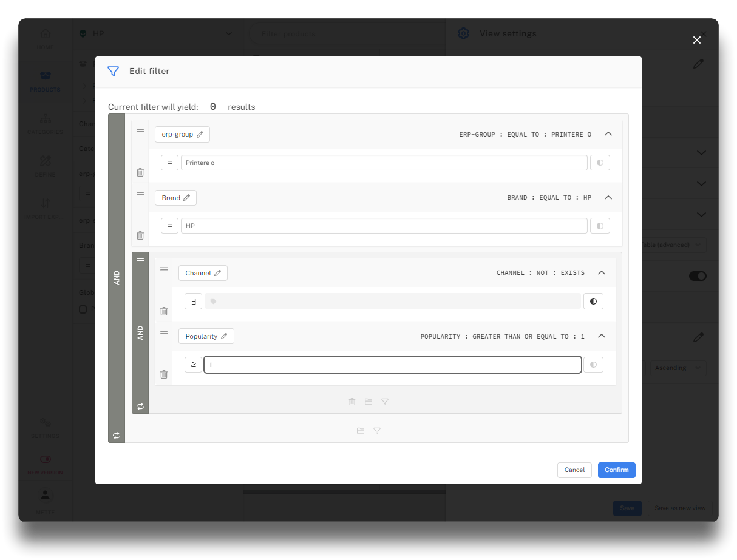
Task: Delete the Brand filter row
Action: [x=140, y=235]
